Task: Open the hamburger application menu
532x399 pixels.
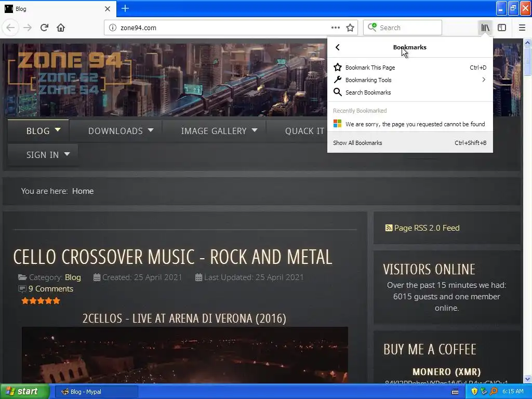Action: pos(522,28)
